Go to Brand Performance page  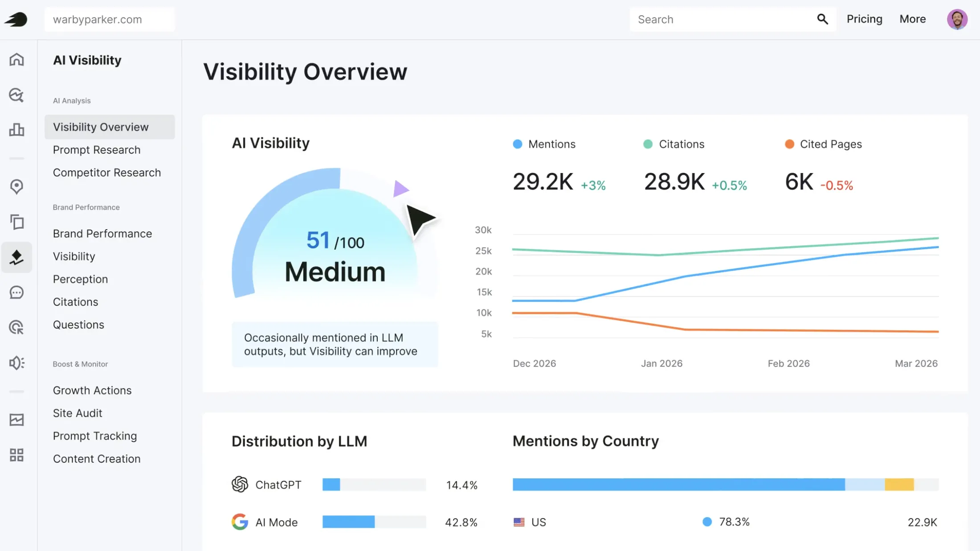pyautogui.click(x=102, y=234)
